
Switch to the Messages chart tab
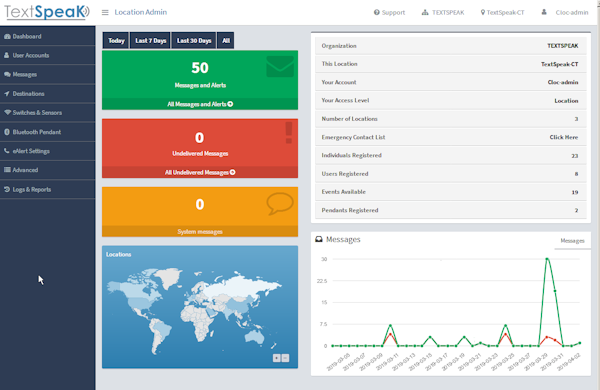pyautogui.click(x=572, y=241)
